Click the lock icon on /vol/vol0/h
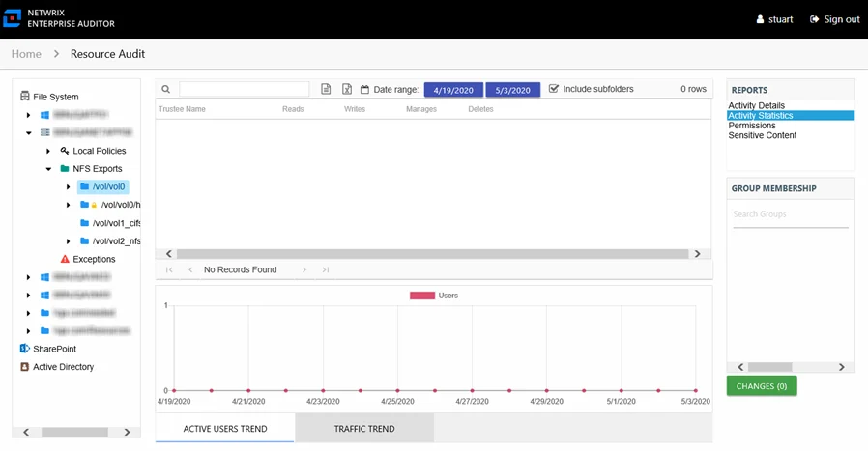Image resolution: width=868 pixels, height=451 pixels. click(x=94, y=206)
